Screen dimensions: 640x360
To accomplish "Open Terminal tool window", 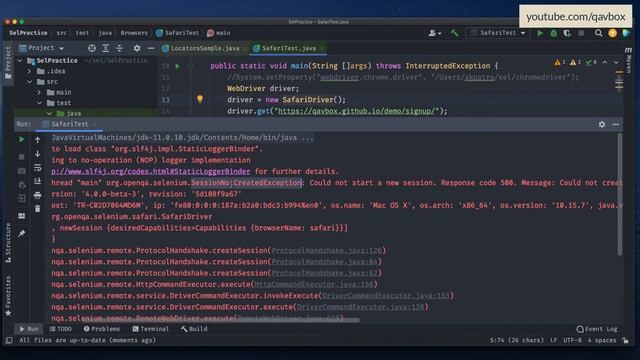I will 151,329.
